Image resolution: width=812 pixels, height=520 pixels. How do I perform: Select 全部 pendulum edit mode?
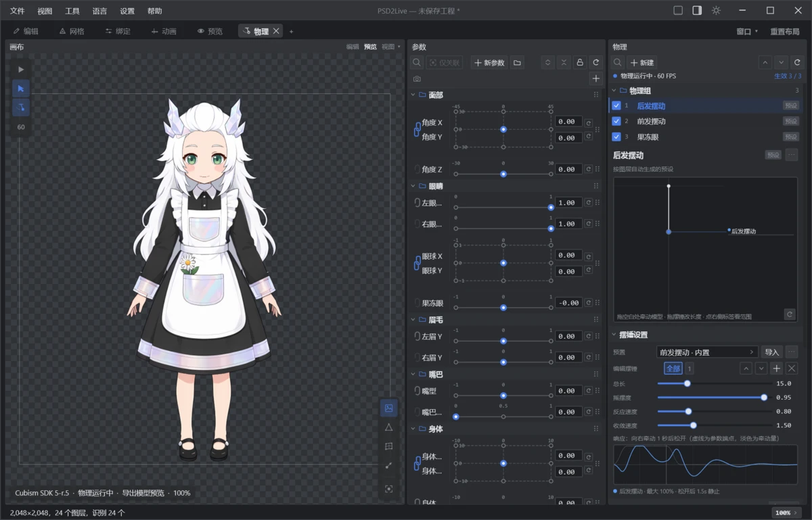(x=673, y=369)
